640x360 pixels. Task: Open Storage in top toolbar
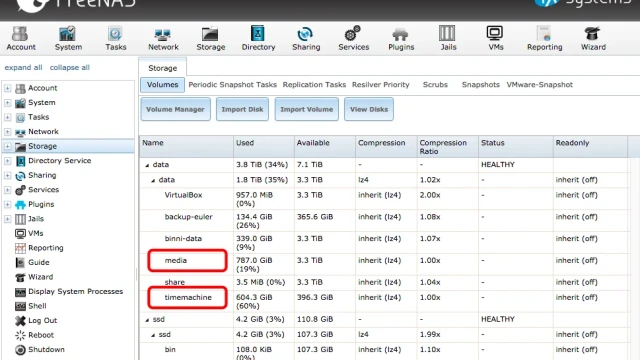point(211,38)
